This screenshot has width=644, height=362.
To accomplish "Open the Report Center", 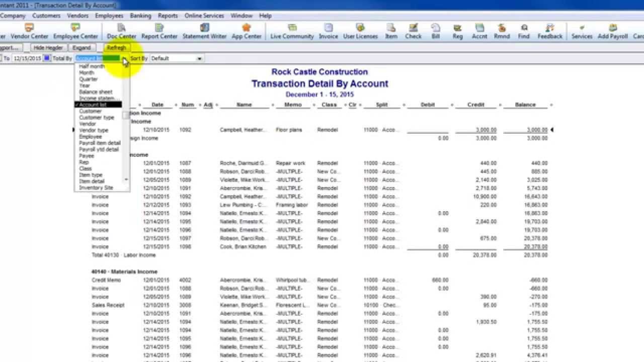I will click(x=159, y=31).
